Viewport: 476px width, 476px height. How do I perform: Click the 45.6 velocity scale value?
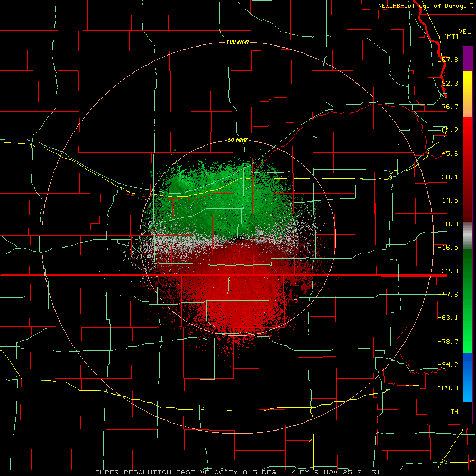click(450, 153)
